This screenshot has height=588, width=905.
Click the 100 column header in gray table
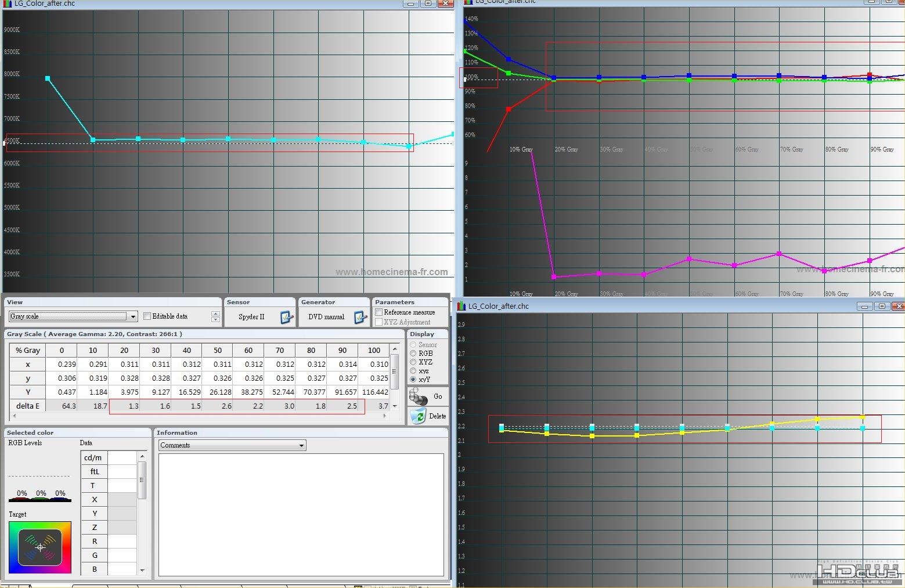point(374,350)
